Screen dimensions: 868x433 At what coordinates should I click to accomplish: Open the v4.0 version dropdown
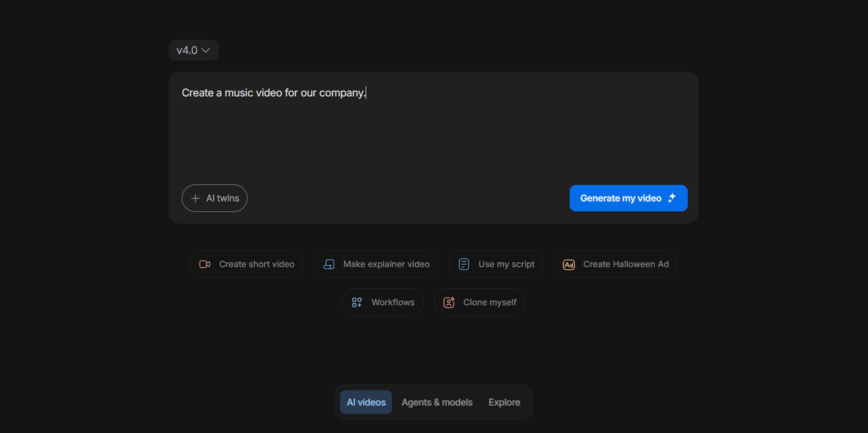point(187,50)
